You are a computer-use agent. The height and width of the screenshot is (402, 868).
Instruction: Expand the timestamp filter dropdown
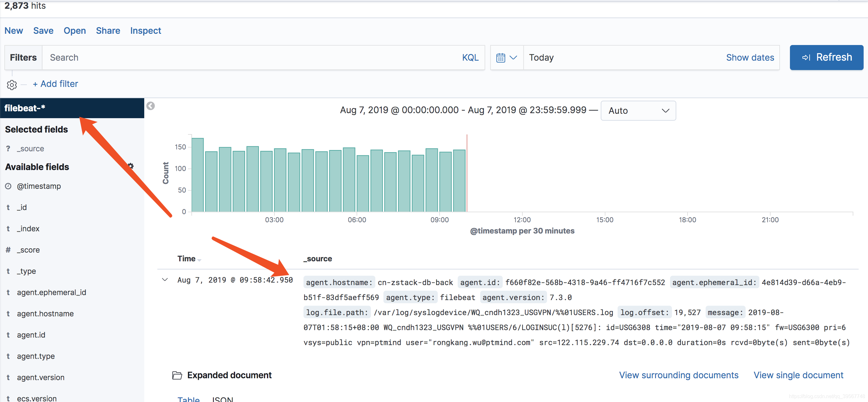pos(505,57)
